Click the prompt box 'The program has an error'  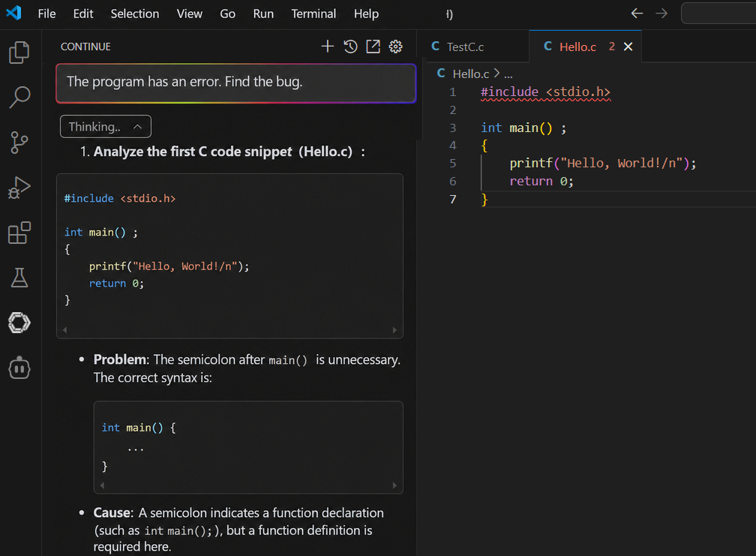click(x=235, y=83)
